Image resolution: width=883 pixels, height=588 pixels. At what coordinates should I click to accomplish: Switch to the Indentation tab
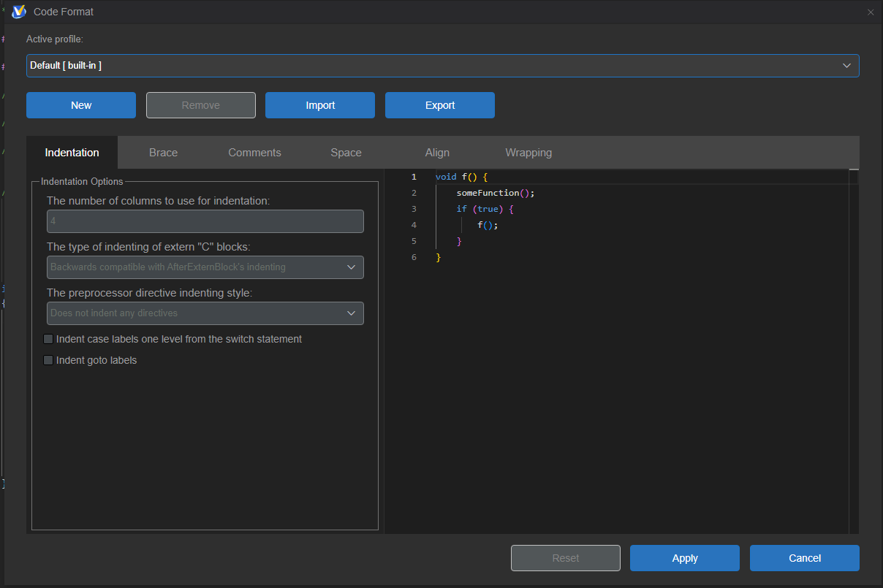(x=72, y=153)
